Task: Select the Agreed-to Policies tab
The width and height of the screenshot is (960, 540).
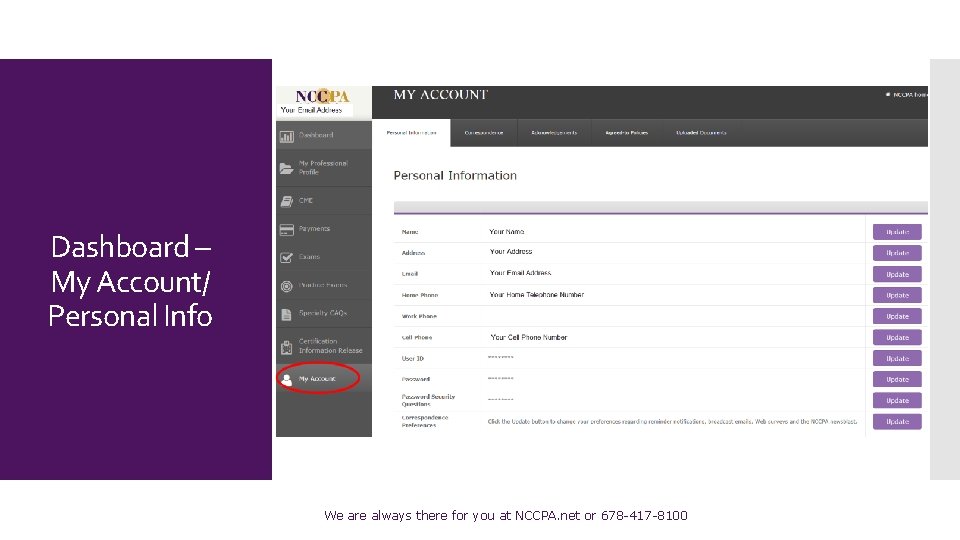Action: coord(626,133)
